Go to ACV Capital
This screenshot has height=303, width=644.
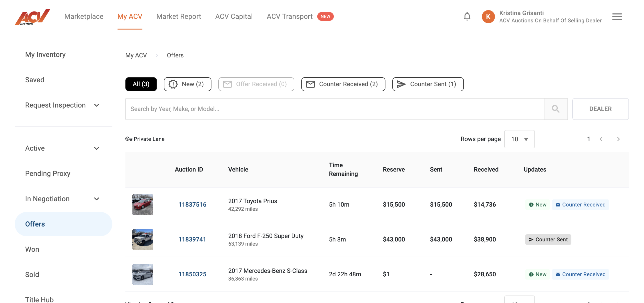tap(234, 16)
